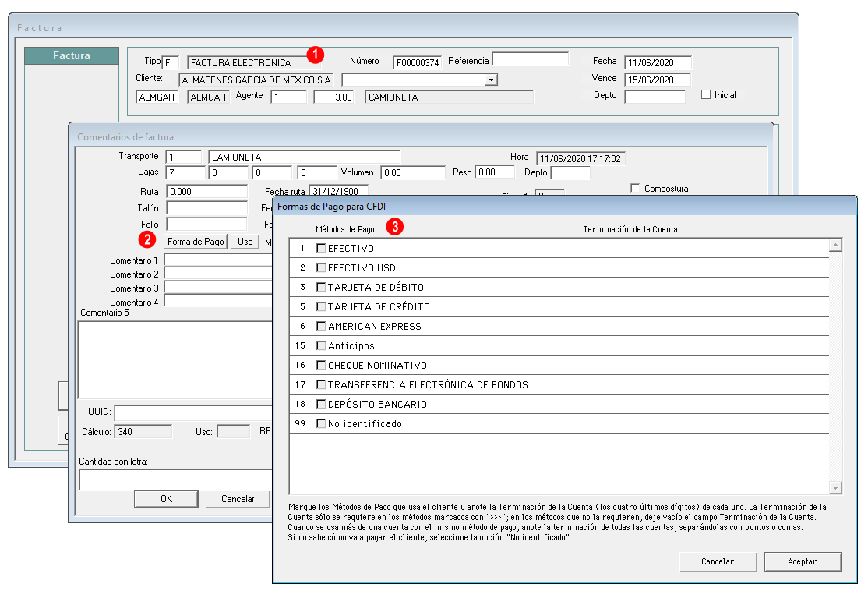Click the Vence field 15/06/2020
Image resolution: width=868 pixels, height=591 pixels.
[658, 80]
